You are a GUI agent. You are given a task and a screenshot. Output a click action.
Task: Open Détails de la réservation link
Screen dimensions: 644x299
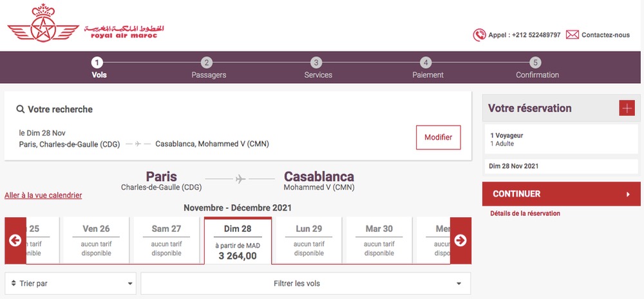click(x=525, y=213)
